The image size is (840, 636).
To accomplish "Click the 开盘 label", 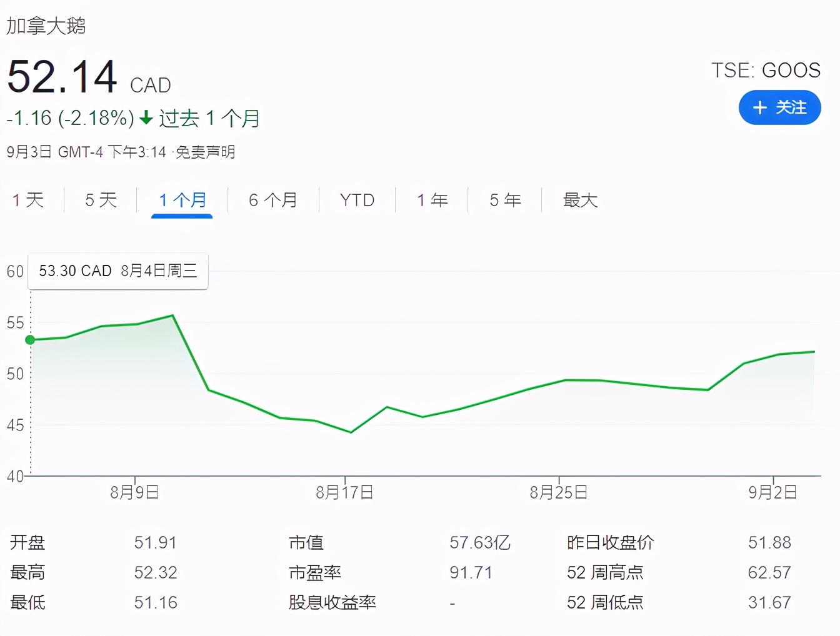I will [x=27, y=542].
